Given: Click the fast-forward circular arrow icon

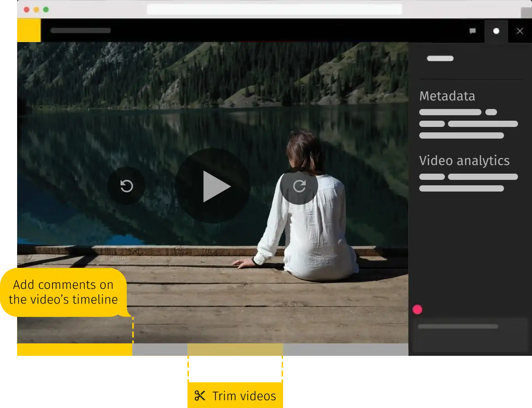Looking at the screenshot, I should tap(299, 186).
